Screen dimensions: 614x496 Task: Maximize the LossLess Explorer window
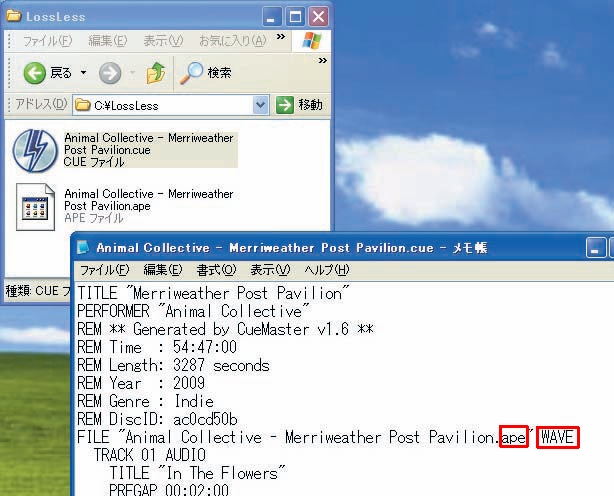click(x=295, y=17)
